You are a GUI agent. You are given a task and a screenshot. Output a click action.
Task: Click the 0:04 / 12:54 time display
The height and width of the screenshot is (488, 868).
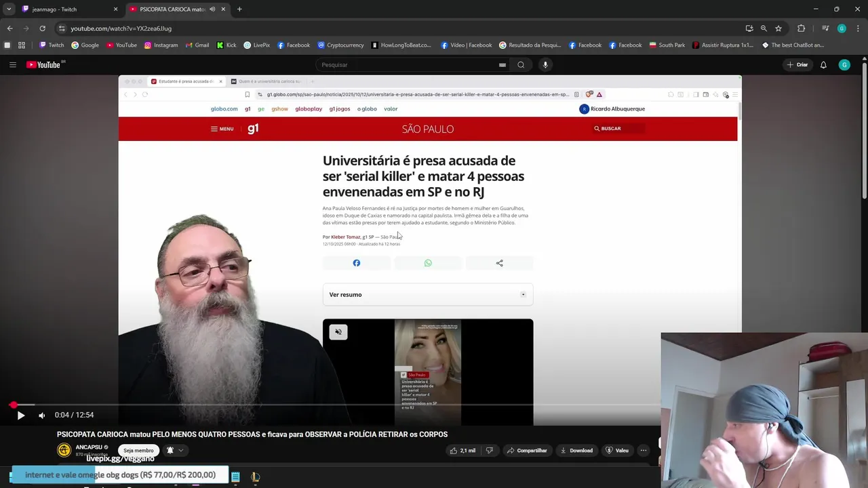point(74,415)
